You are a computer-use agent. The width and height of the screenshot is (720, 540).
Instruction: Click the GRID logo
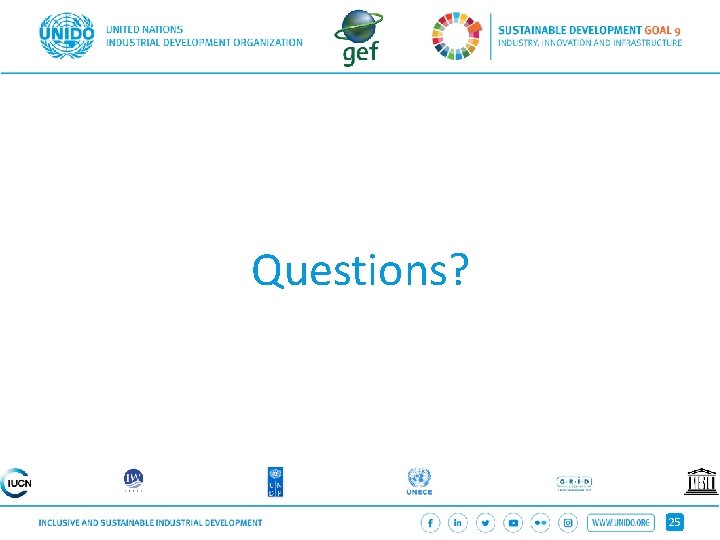(574, 483)
